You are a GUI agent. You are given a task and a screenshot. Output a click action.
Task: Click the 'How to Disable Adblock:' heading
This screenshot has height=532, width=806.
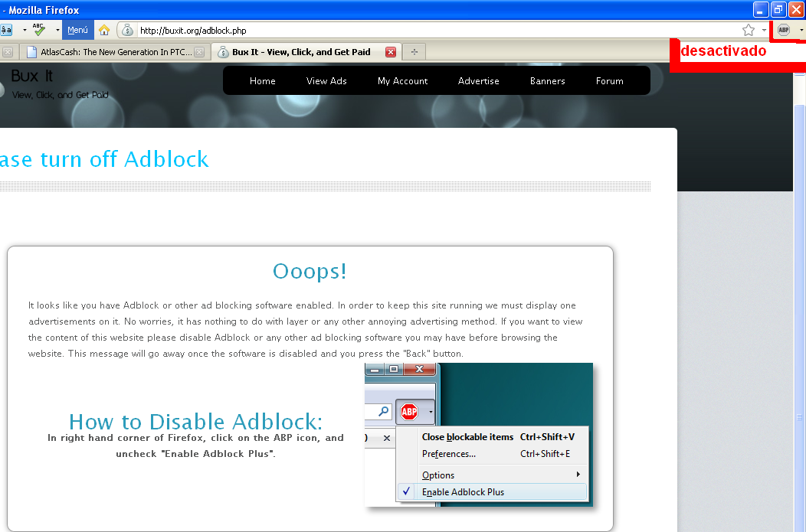point(195,422)
